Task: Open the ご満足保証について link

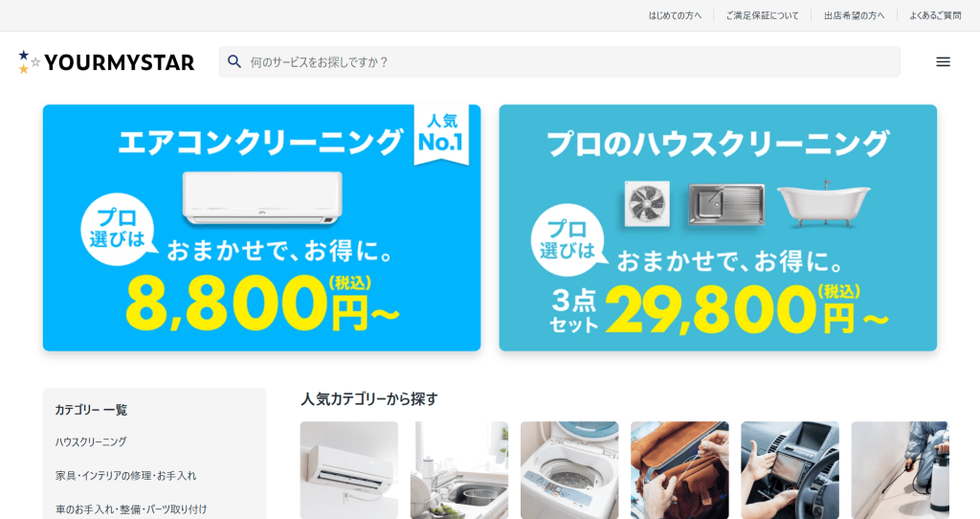Action: click(x=762, y=15)
